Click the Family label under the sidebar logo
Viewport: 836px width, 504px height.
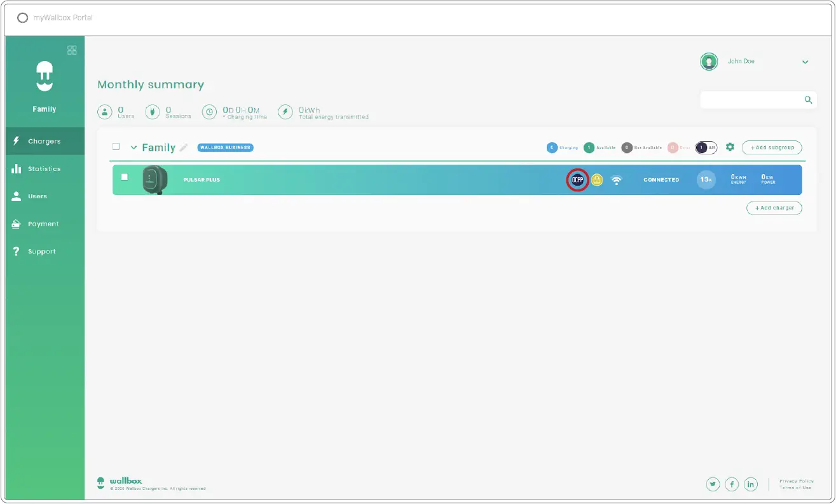point(45,109)
